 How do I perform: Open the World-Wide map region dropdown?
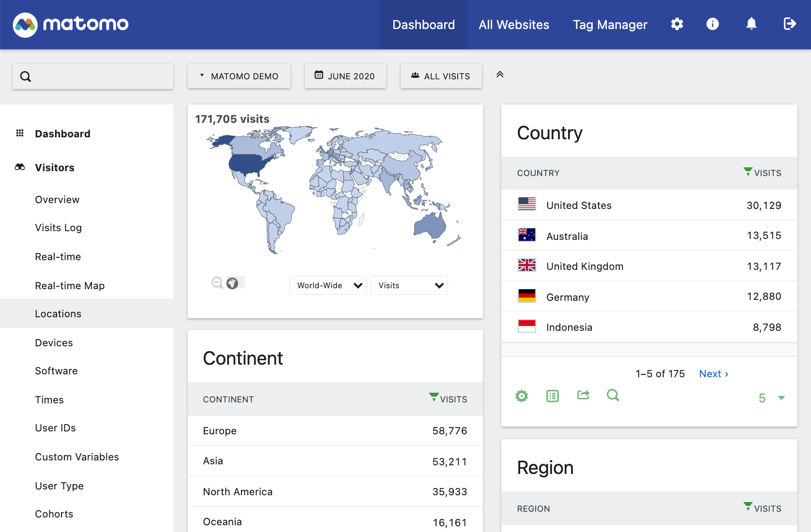(x=328, y=285)
